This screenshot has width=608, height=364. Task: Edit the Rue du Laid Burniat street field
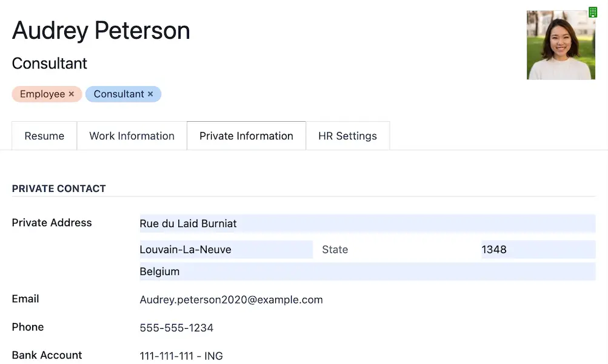(x=367, y=223)
